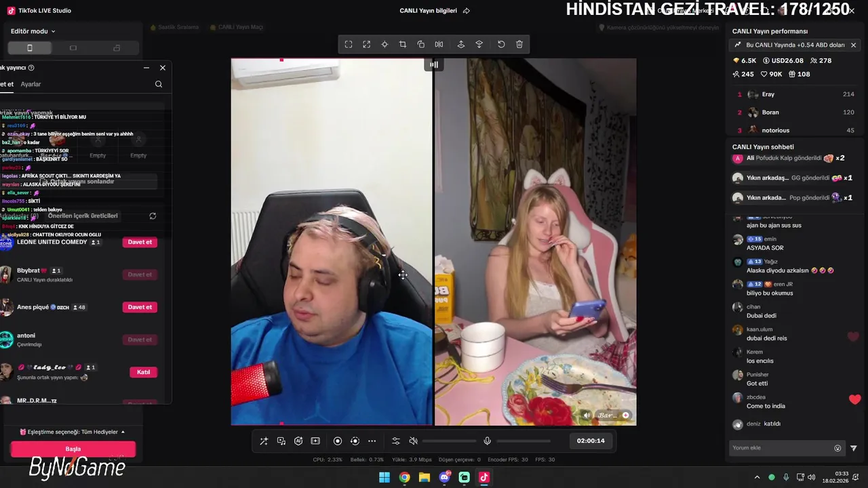Invite LEONE UNITED COMEDY with Davet et
Image resolution: width=868 pixels, height=488 pixels.
coord(140,242)
